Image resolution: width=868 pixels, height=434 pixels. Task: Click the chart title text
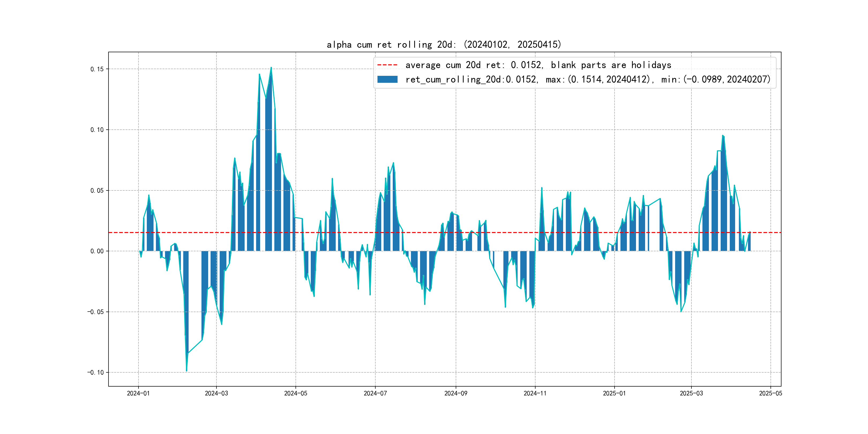point(444,44)
